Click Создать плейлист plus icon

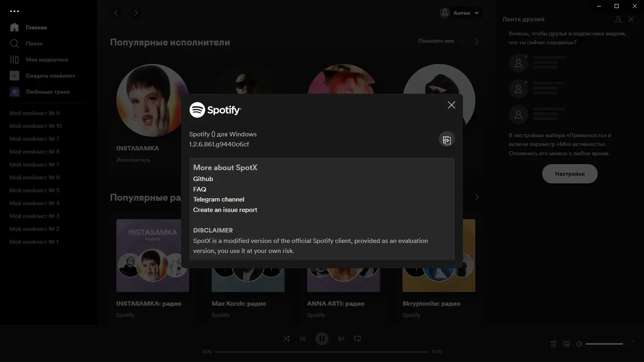click(x=14, y=76)
